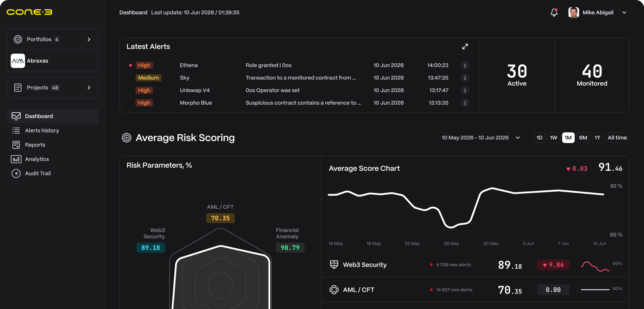Select the 6M time range
644x309 pixels.
click(x=583, y=138)
